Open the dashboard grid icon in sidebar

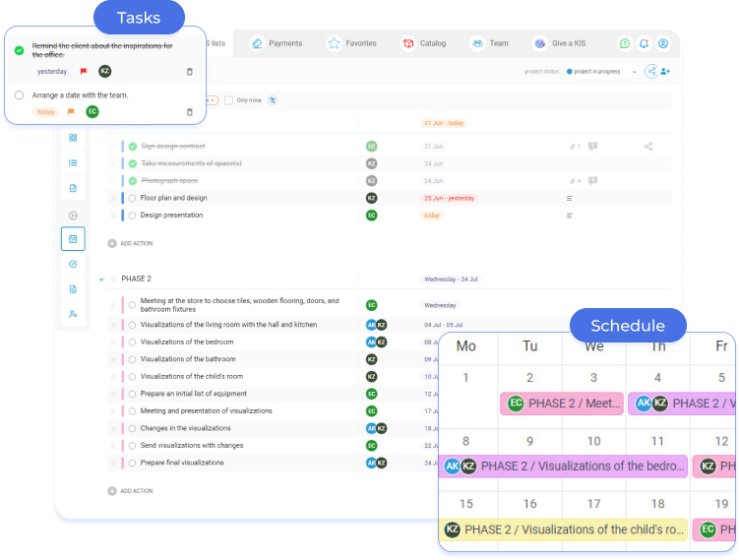coord(73,138)
